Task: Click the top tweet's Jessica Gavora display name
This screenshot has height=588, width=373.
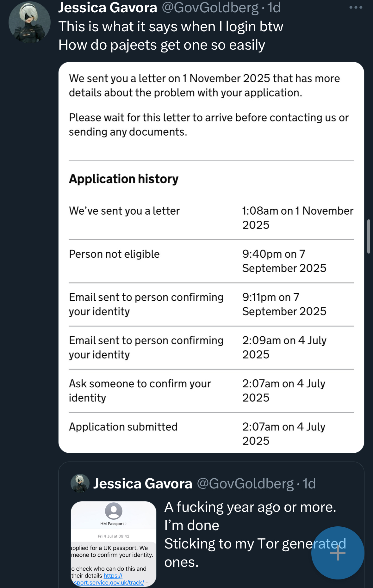Action: 108,8
